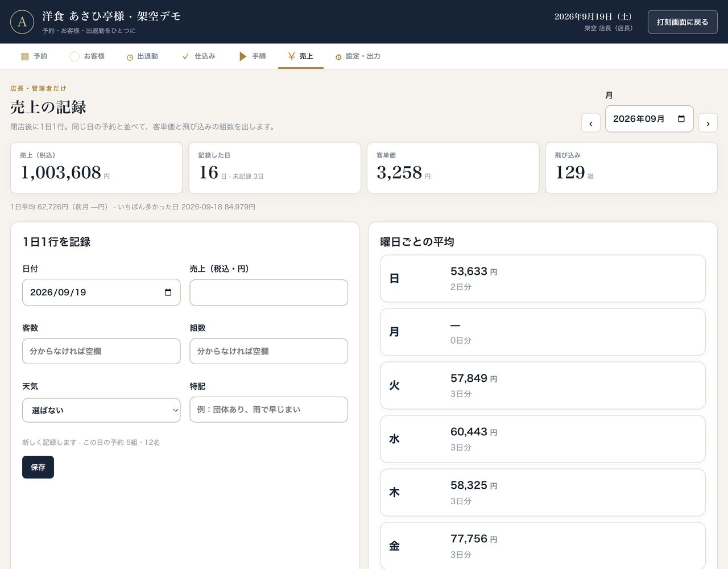Click the yen icon beside 売上 tab
The image size is (728, 569).
291,56
